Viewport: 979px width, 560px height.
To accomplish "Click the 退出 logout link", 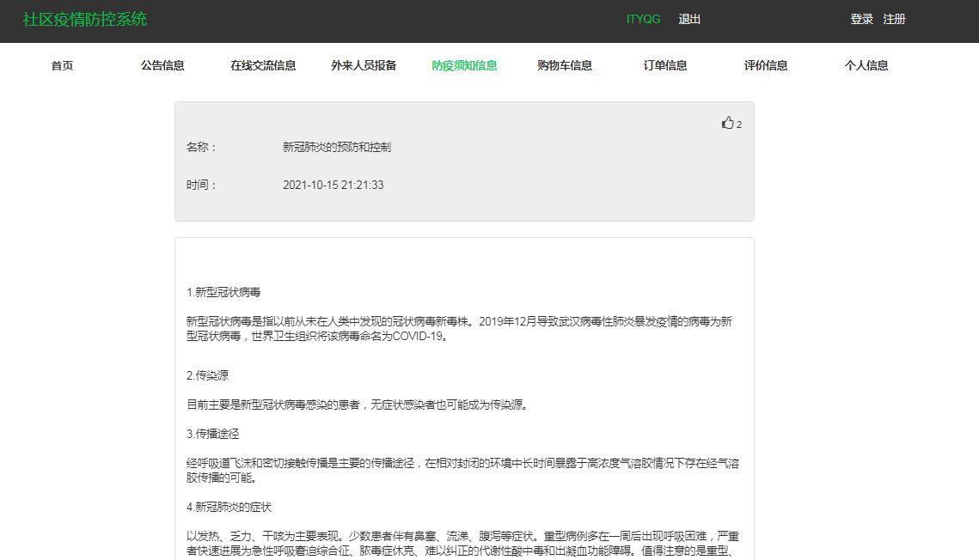I will coord(689,20).
